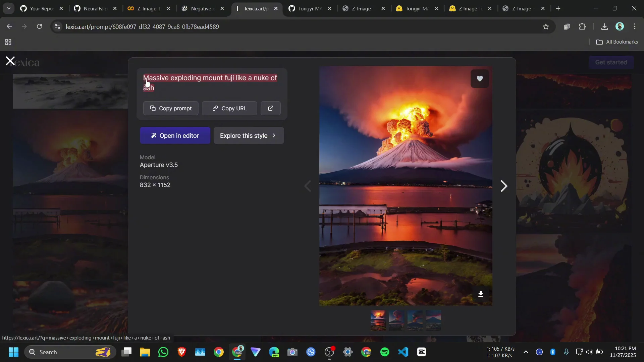644x362 pixels.
Task: Open browser downloads icon
Action: pyautogui.click(x=604, y=26)
